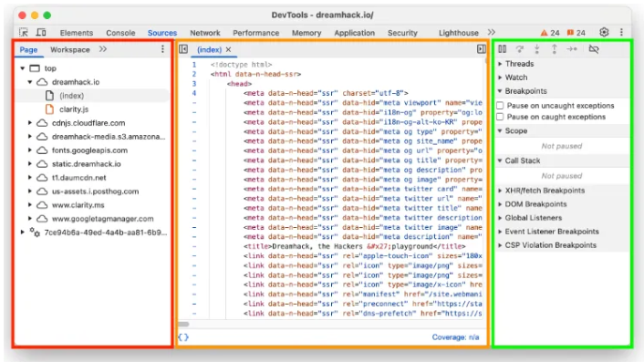This screenshot has height=362, width=644.
Task: Enable Pause on uncaught exceptions
Action: click(500, 106)
